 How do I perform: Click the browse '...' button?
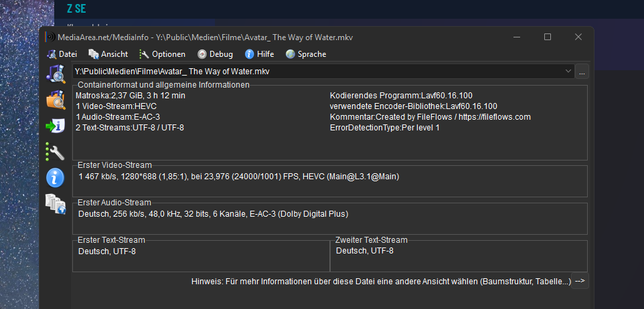pos(582,72)
